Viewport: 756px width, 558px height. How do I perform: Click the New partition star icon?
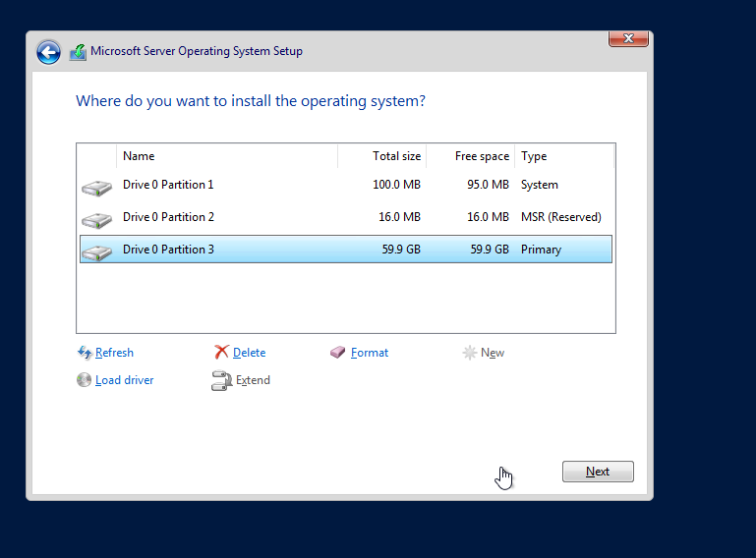point(469,353)
